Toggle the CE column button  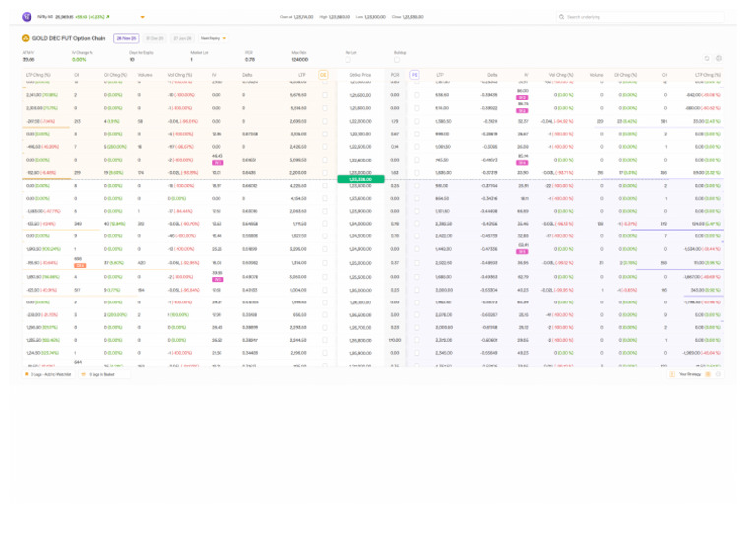pos(323,75)
